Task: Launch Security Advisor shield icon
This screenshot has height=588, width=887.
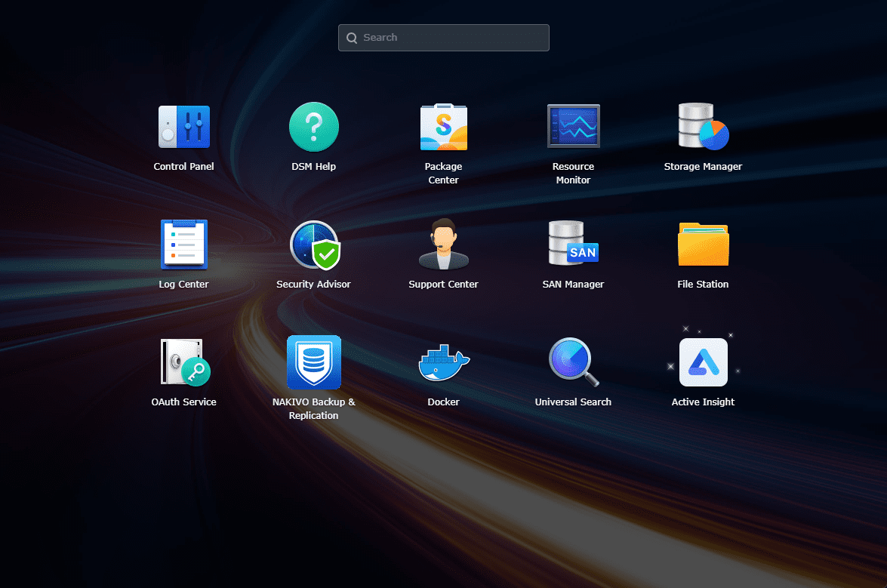Action: coord(313,245)
